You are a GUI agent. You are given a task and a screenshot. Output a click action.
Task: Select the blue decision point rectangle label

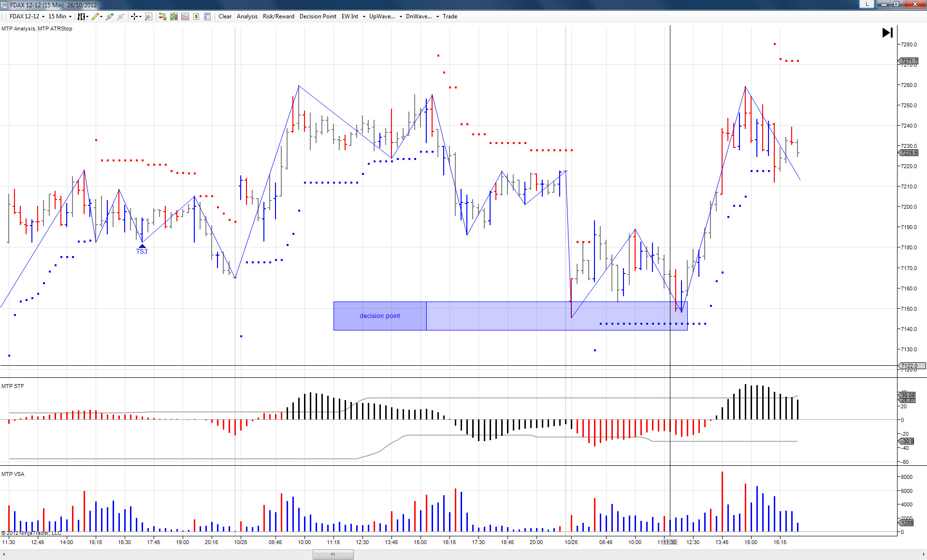point(380,316)
